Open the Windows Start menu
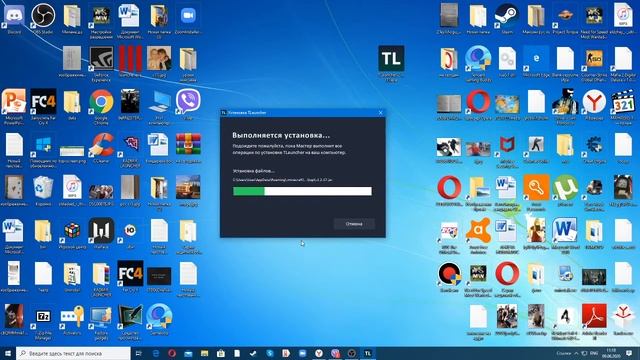640x360 pixels. pyautogui.click(x=8, y=353)
